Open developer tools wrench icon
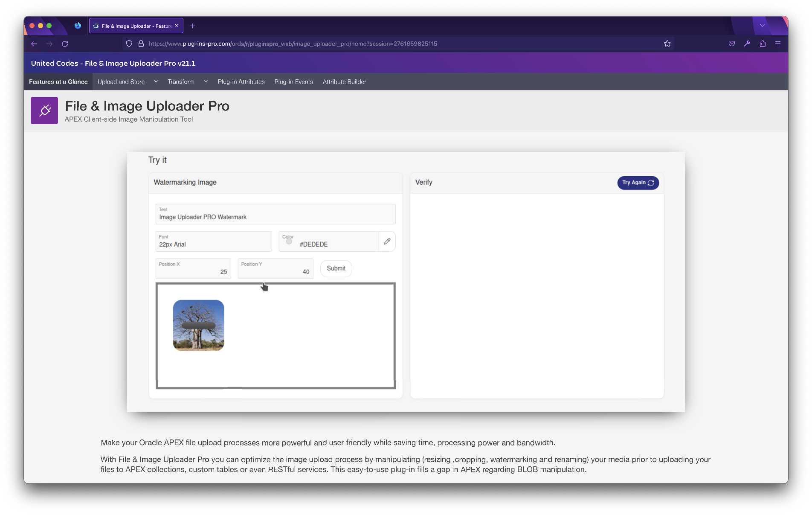The image size is (812, 515). point(747,44)
